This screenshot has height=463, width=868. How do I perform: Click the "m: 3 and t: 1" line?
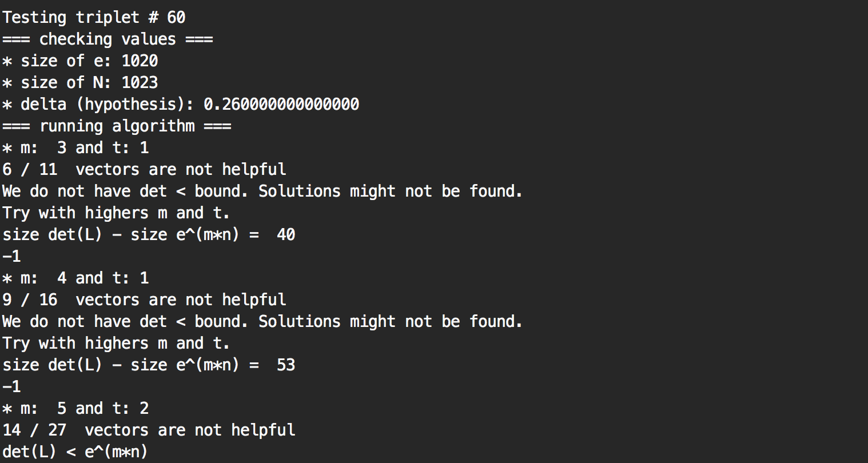pyautogui.click(x=75, y=147)
